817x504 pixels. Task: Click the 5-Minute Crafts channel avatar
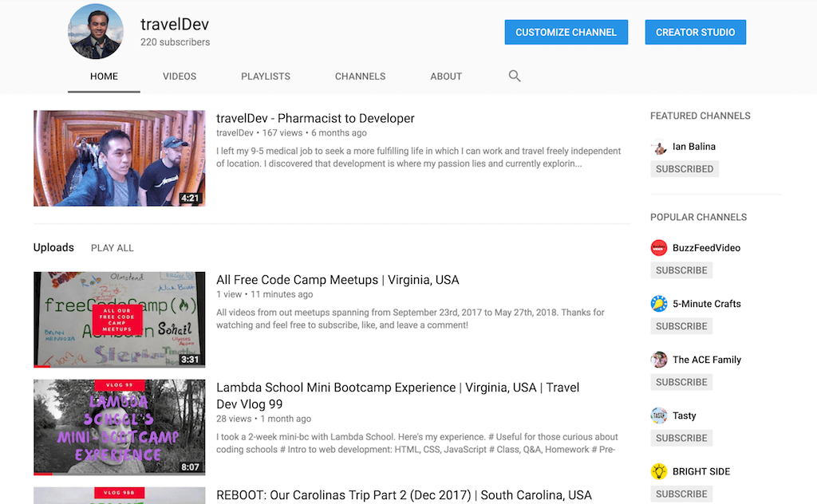[x=658, y=304]
